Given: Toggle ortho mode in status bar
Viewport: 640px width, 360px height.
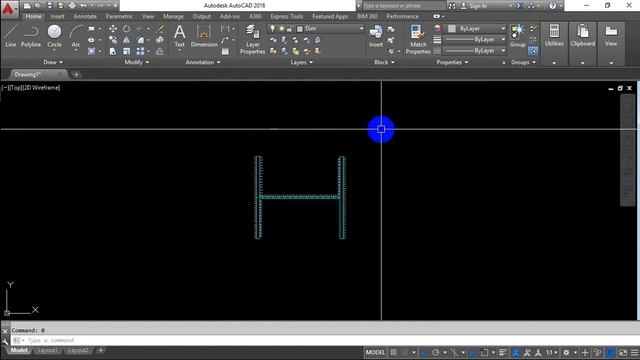Looking at the screenshot, I should (424, 352).
